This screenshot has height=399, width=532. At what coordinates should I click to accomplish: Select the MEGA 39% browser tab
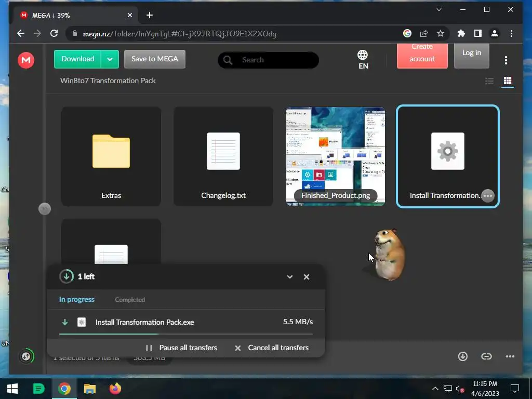click(x=76, y=15)
